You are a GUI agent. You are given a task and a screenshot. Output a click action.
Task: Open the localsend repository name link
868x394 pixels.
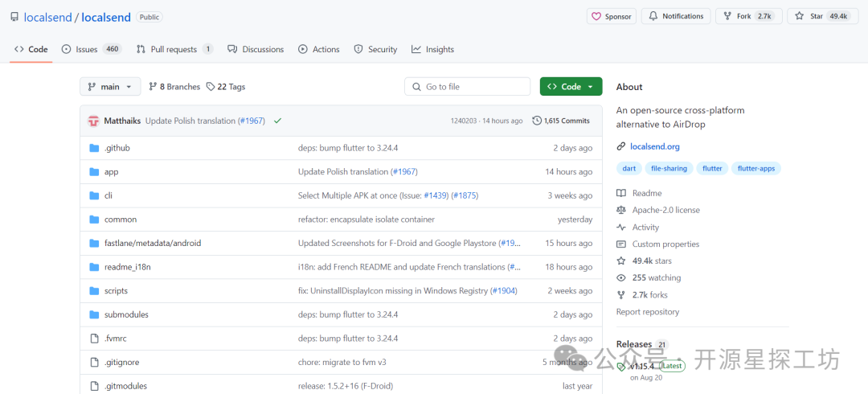click(106, 17)
